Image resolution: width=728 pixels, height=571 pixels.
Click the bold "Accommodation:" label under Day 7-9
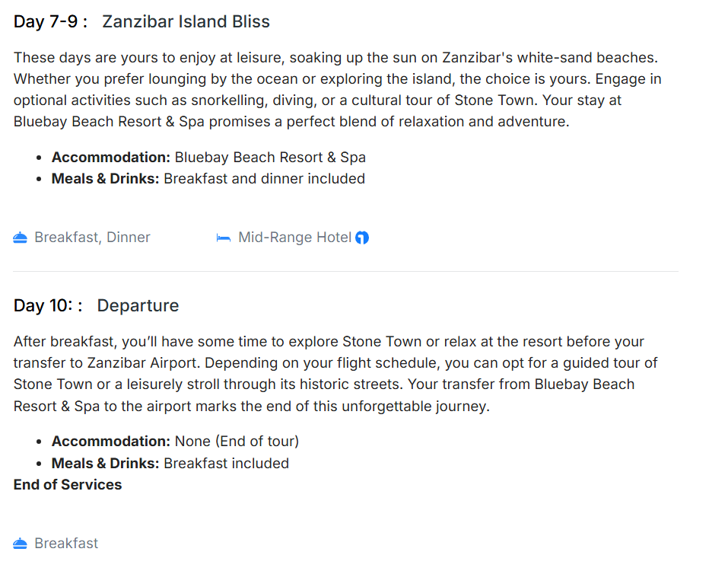pos(111,158)
